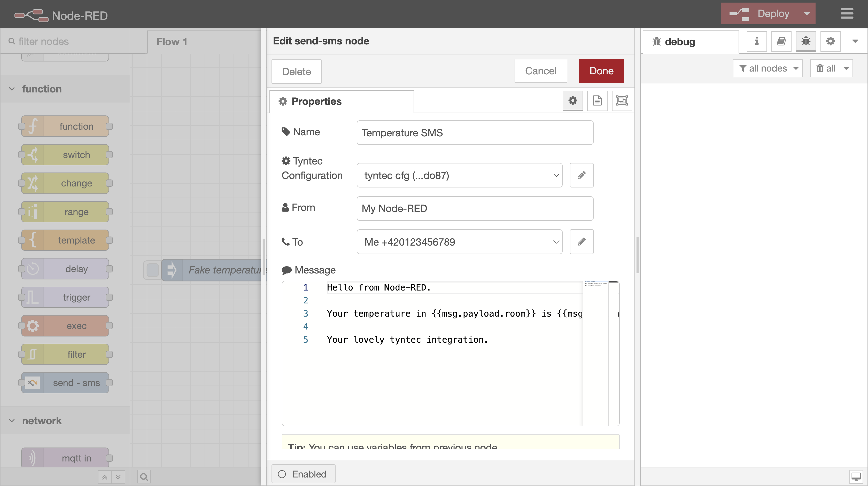Viewport: 868px width, 486px height.
Task: Open the all nodes filter dropdown
Action: pos(768,68)
